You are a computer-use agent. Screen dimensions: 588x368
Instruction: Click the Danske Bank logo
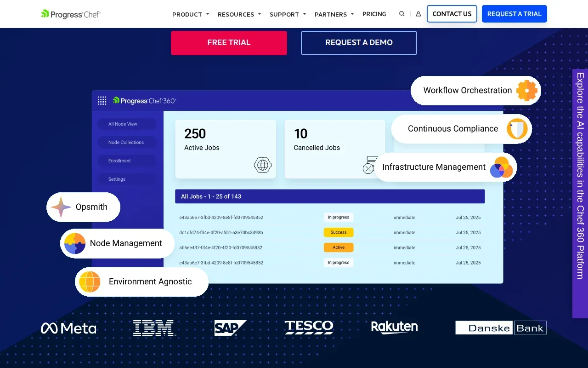click(x=501, y=328)
